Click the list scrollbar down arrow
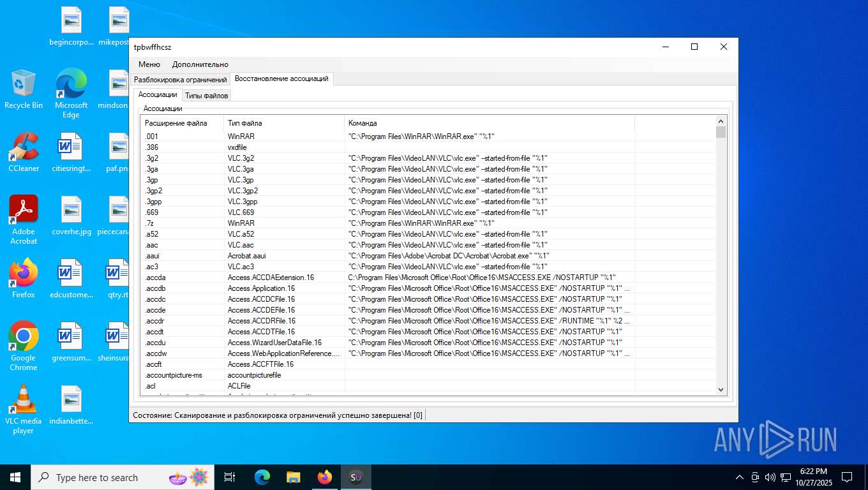Viewport: 868px width, 490px height. (721, 389)
